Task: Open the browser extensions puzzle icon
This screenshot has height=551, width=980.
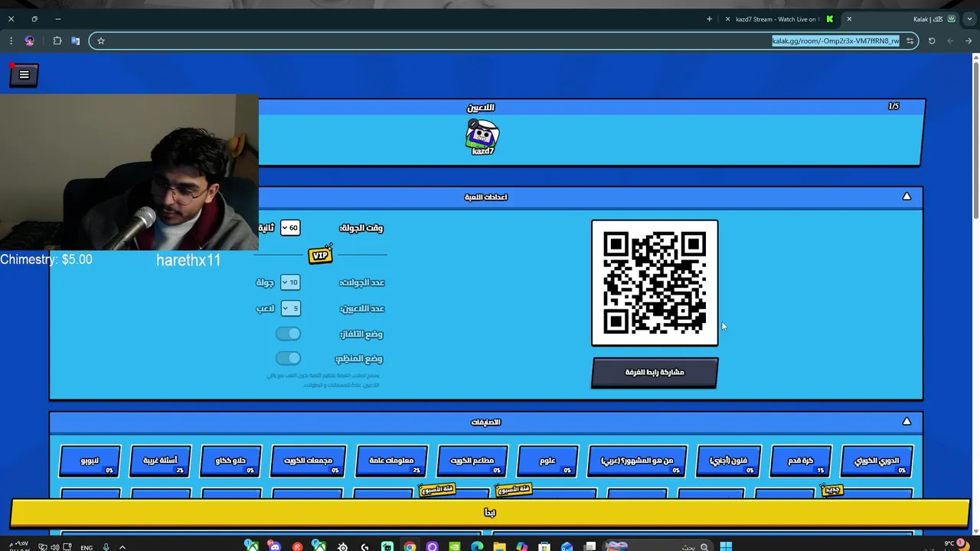Action: click(57, 41)
